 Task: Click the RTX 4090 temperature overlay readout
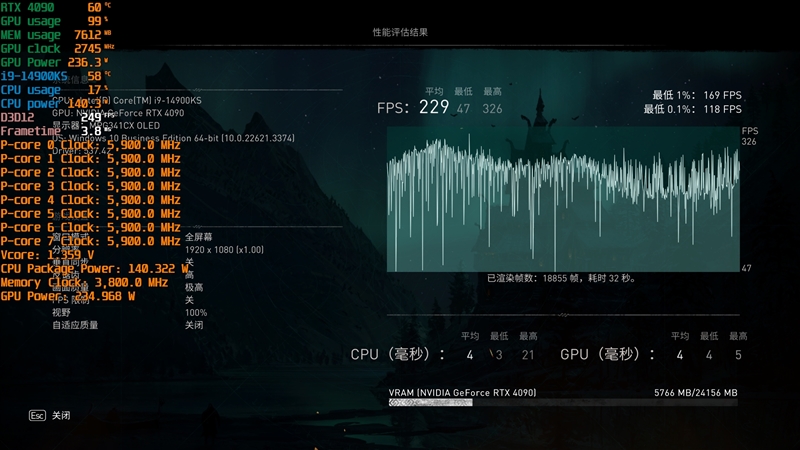(x=56, y=7)
